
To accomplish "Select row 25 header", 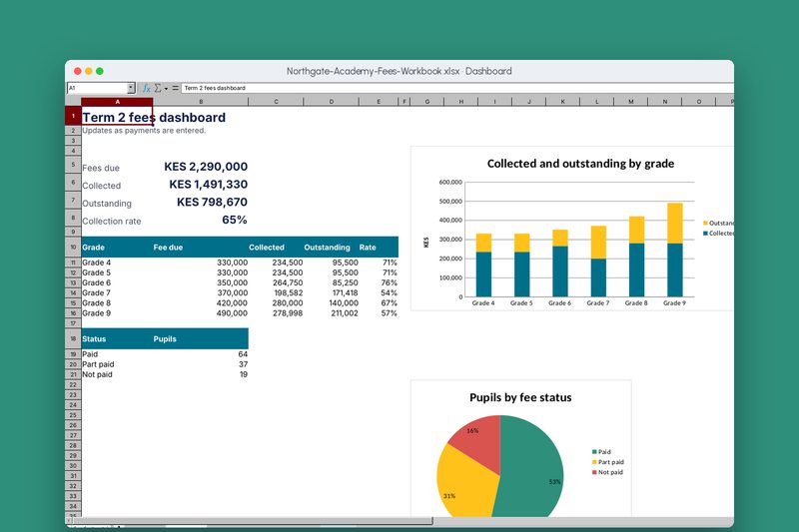I will point(73,415).
